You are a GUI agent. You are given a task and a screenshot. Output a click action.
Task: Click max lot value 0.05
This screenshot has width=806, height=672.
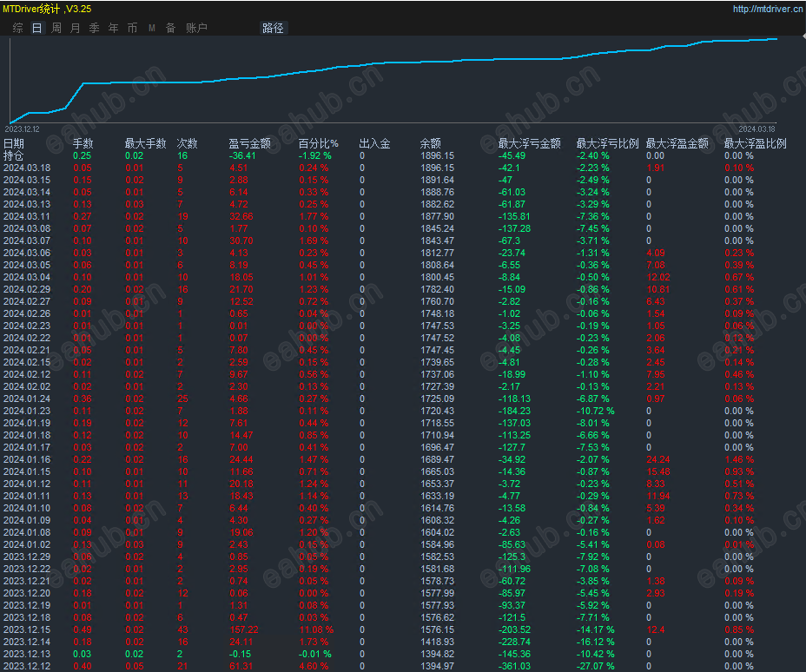[135, 666]
